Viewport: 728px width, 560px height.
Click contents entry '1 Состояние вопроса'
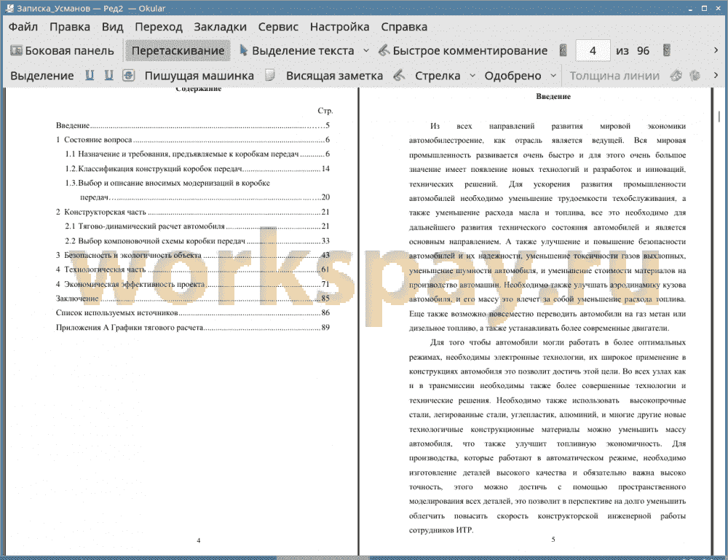tap(193, 140)
